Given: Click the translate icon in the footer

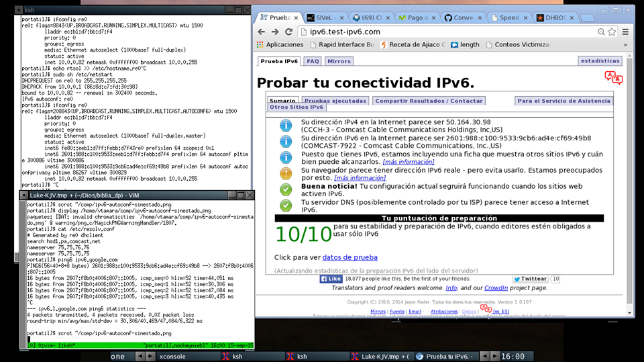Looking at the screenshot, I should pyautogui.click(x=486, y=308).
